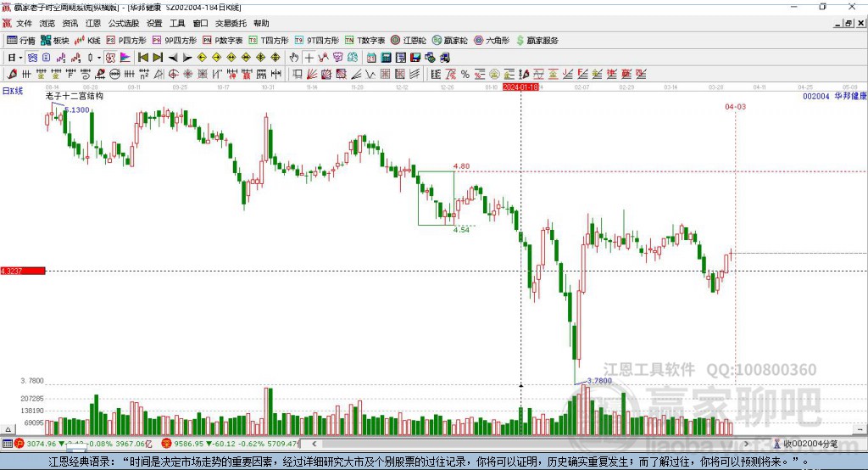Open the 窗口 menu
This screenshot has height=470, width=868.
(200, 23)
